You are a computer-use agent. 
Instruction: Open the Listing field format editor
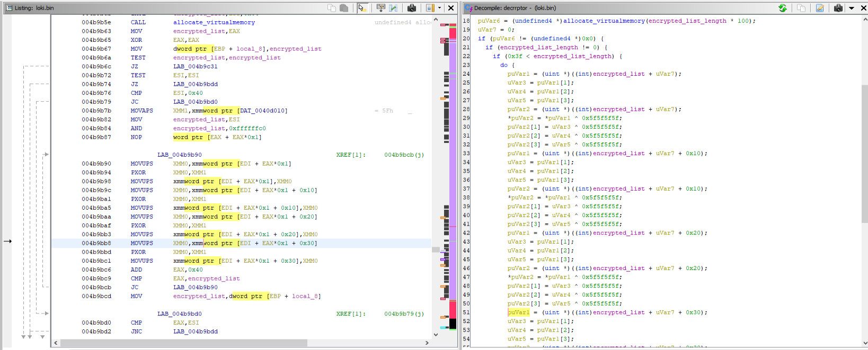pyautogui.click(x=380, y=8)
